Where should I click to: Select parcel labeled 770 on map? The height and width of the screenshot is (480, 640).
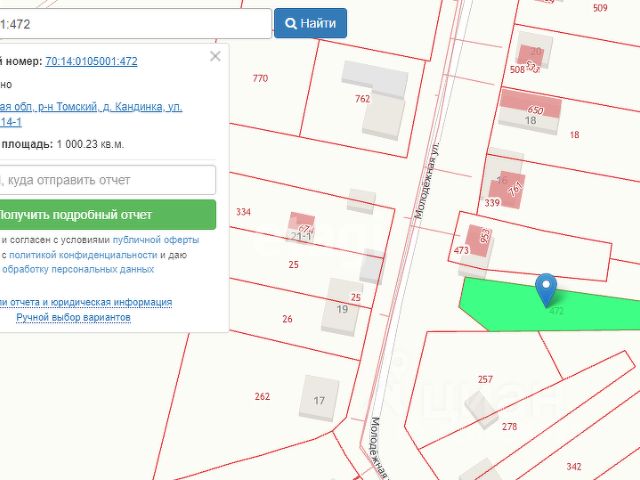pos(260,78)
